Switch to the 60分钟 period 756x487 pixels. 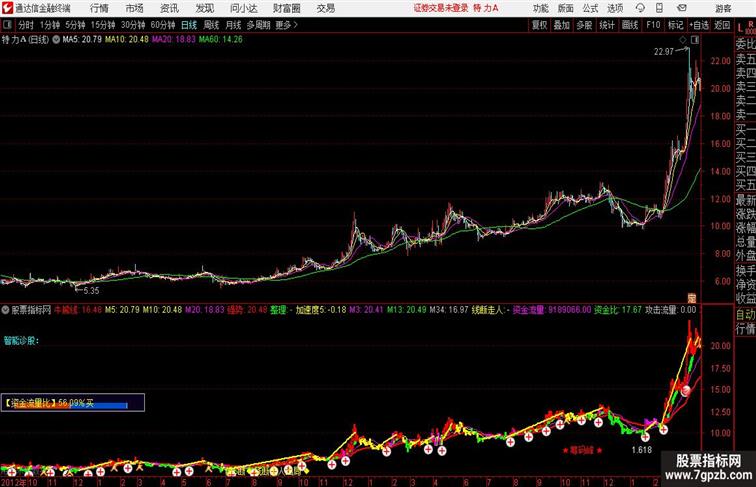coord(162,25)
